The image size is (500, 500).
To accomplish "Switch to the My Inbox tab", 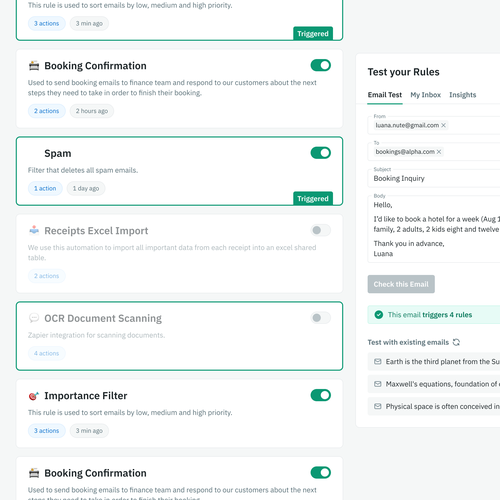I will (425, 95).
